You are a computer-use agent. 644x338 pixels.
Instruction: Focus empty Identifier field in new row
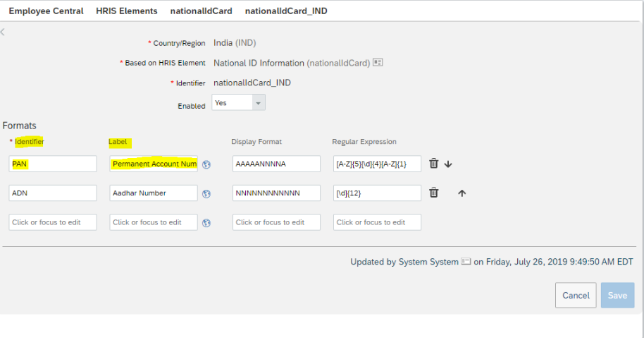tap(53, 222)
